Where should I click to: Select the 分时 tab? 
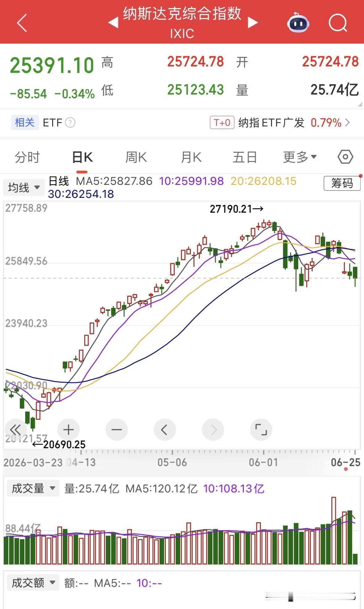(x=27, y=157)
